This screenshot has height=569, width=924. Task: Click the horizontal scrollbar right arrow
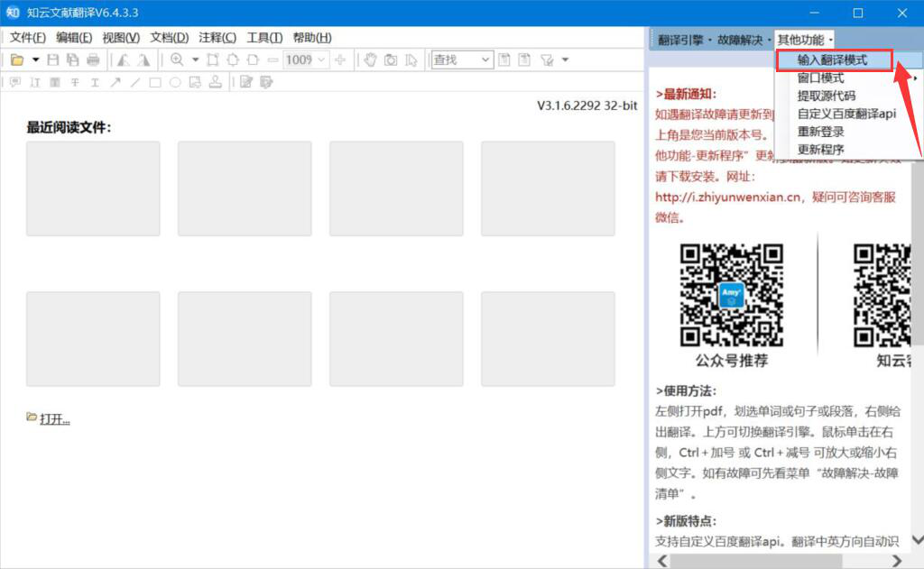pos(897,561)
